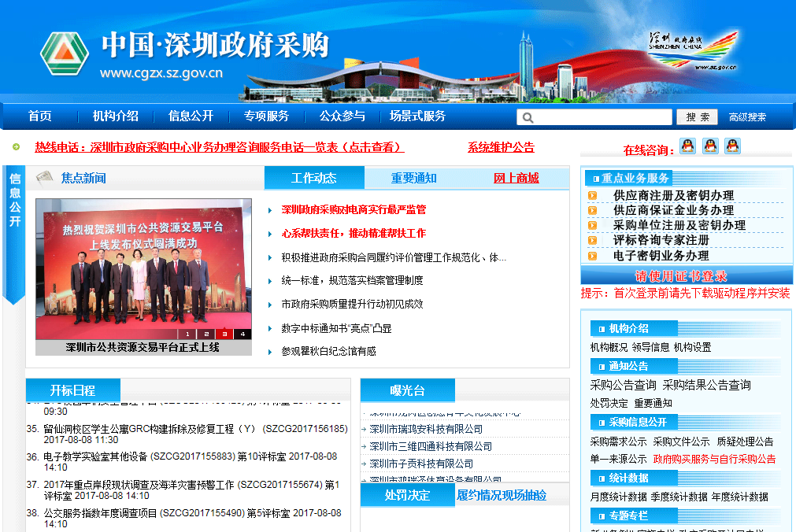Screen dimensions: 796x532
Task: Open the 网上商城 tab
Action: [516, 178]
